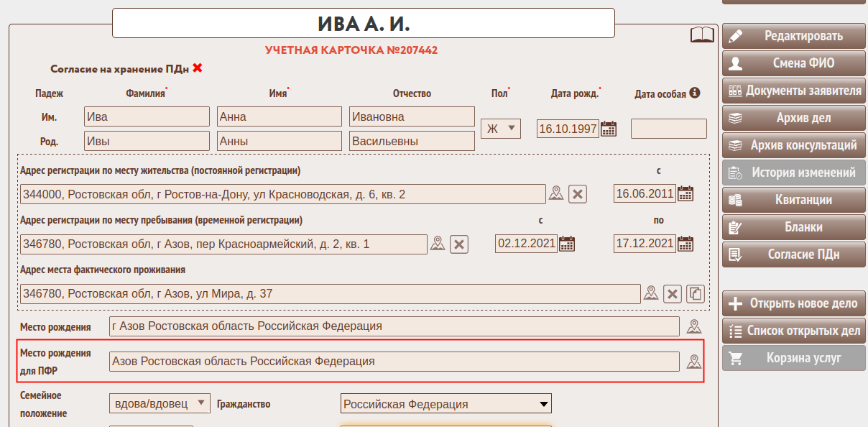Open map marker for Место рождения
Image resolution: width=868 pixels, height=427 pixels.
pyautogui.click(x=693, y=326)
